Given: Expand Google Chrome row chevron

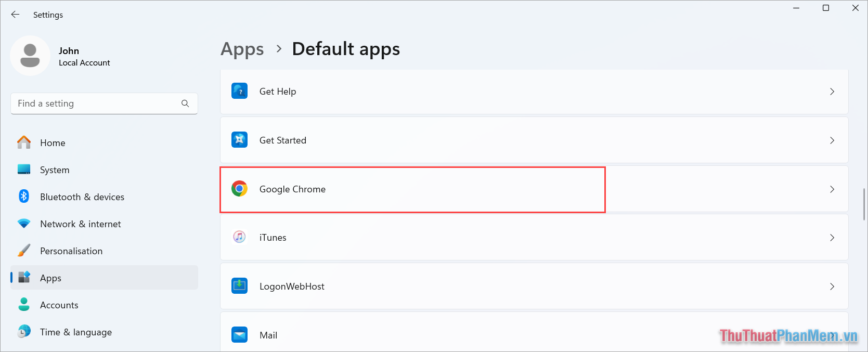Looking at the screenshot, I should [x=832, y=189].
